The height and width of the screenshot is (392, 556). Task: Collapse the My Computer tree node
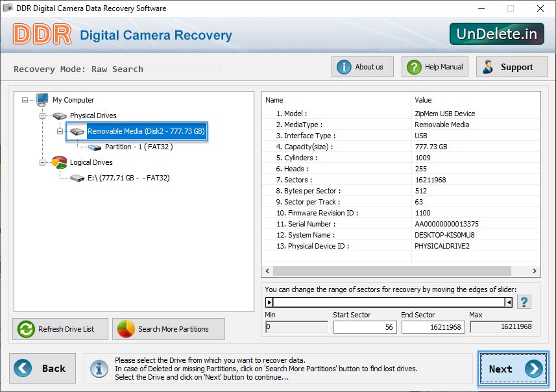(x=25, y=101)
